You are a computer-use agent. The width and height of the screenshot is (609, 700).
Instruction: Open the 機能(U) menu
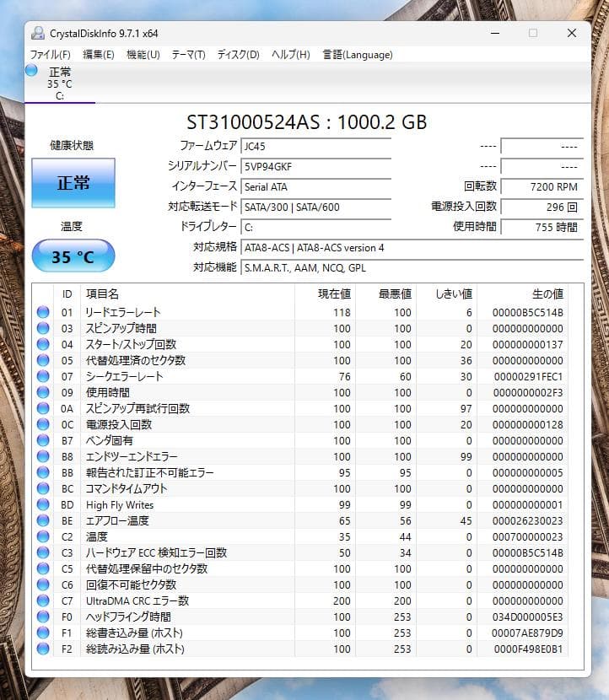coord(143,55)
